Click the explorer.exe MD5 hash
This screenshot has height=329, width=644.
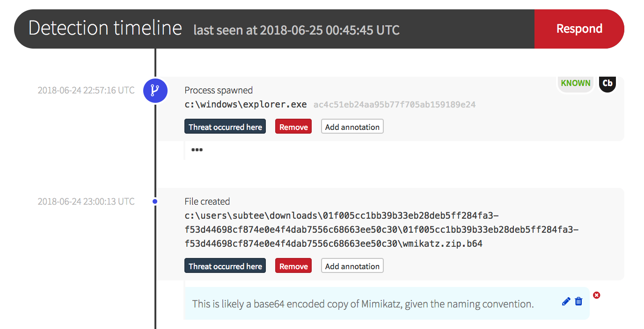tap(394, 105)
